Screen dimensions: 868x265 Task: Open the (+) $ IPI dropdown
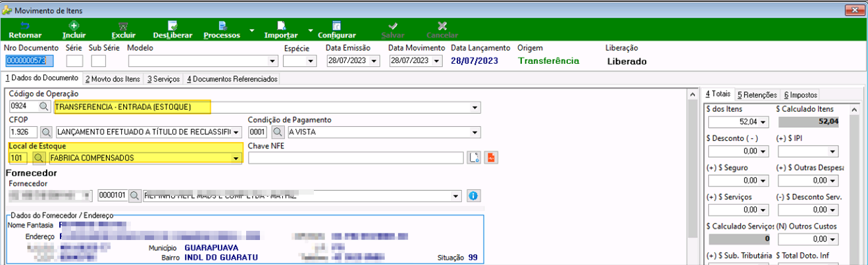832,151
